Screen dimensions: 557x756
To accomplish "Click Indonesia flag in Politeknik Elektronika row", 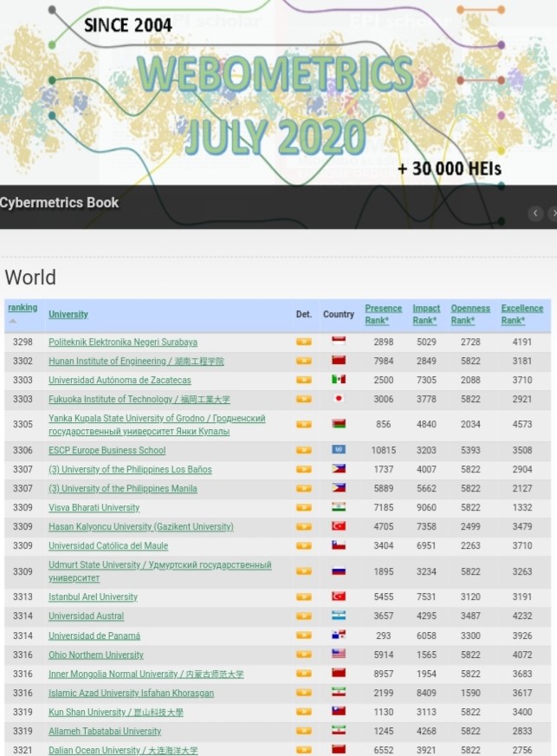I will 339,341.
